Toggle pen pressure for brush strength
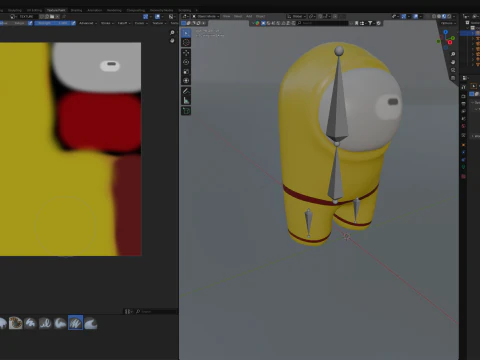Screen dimensions: 480x360 (x=73, y=23)
